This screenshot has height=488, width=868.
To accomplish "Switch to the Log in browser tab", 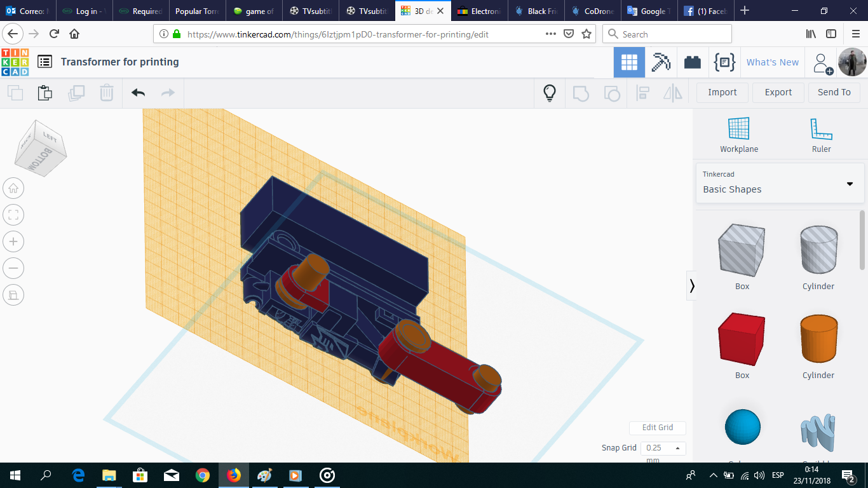I will (x=85, y=11).
